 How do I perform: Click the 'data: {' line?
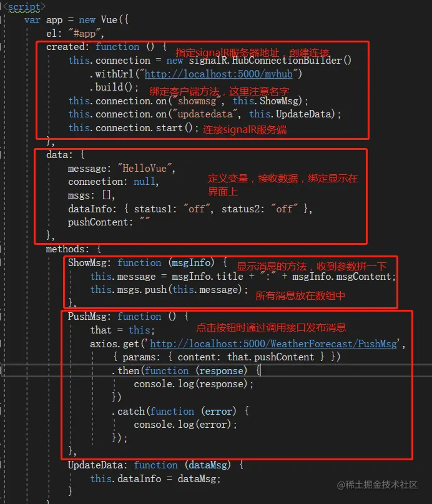point(65,155)
